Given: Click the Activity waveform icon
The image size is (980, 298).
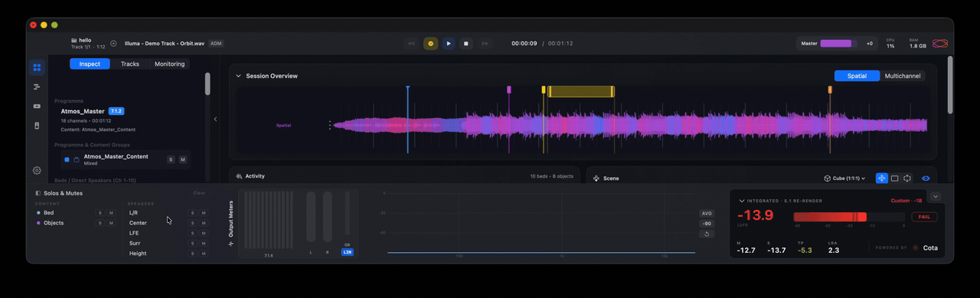Looking at the screenshot, I should pyautogui.click(x=239, y=176).
